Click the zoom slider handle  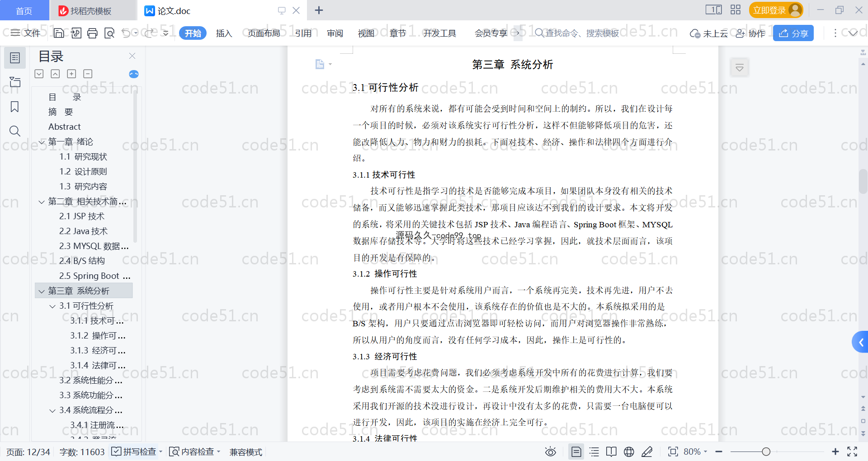766,452
